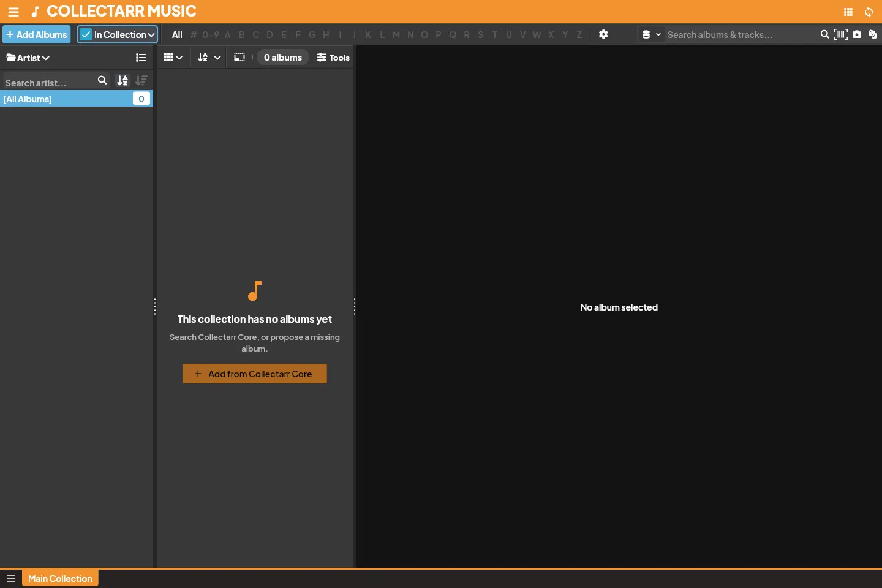The width and height of the screenshot is (882, 588).
Task: Click the Add Albums button
Action: pos(37,35)
